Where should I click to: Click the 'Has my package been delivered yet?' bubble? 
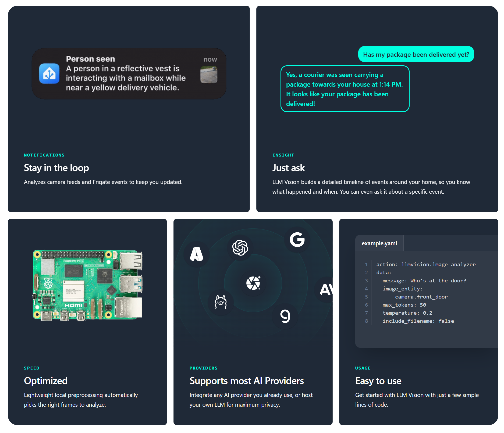click(416, 54)
